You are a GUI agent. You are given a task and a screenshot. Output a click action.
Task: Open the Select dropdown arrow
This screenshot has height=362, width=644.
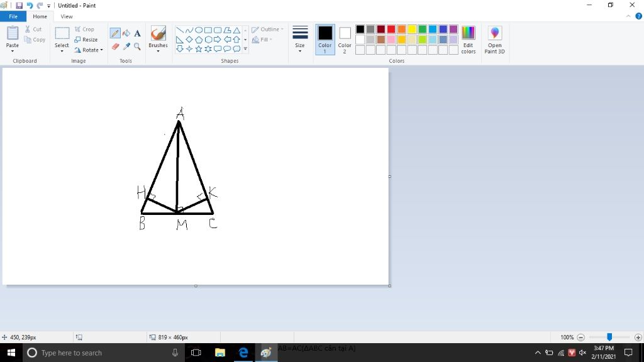(62, 51)
